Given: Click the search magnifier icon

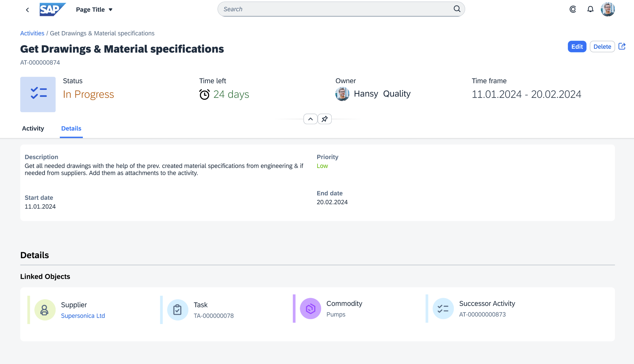Looking at the screenshot, I should point(457,9).
